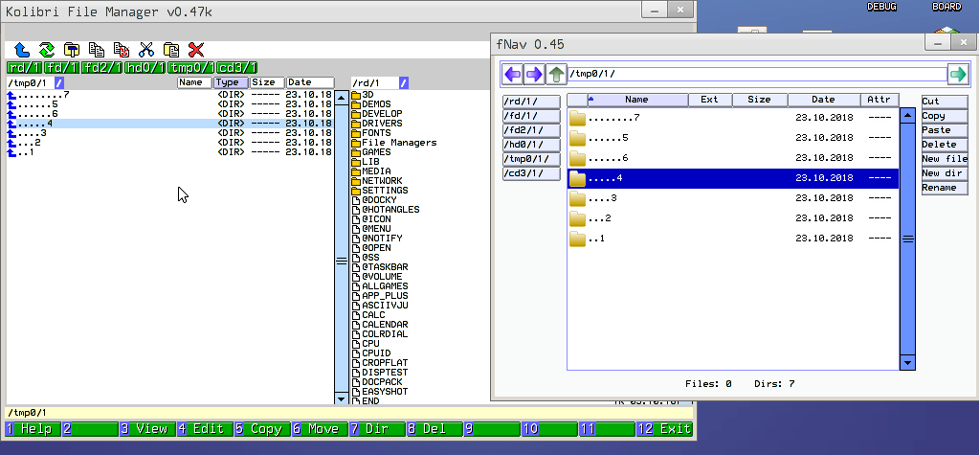Open the right panel /rd/1 path dropdown
Viewport: 980px width, 455px height.
403,83
